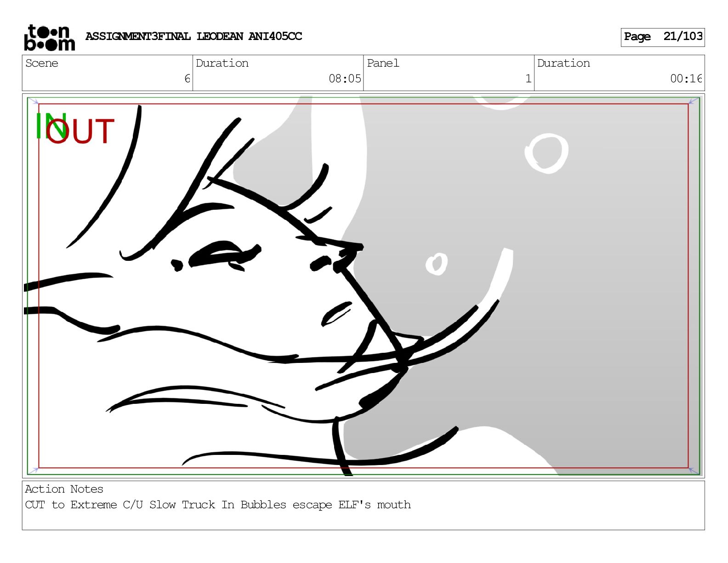Click the red OUT camera marker

[80, 131]
